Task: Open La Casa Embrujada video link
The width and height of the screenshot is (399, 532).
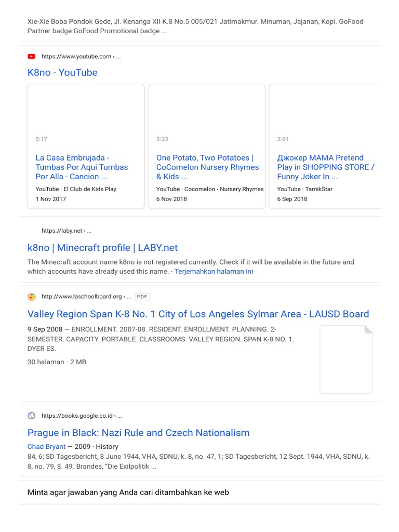Action: 82,167
